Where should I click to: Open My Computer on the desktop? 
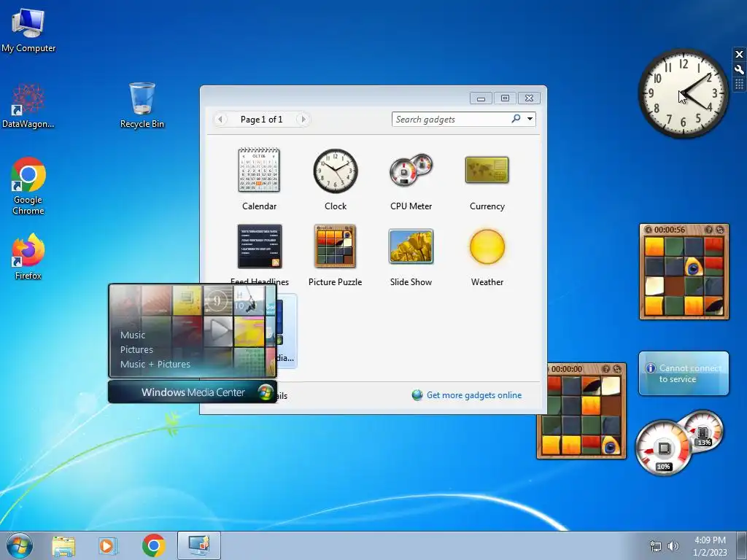[x=28, y=30]
